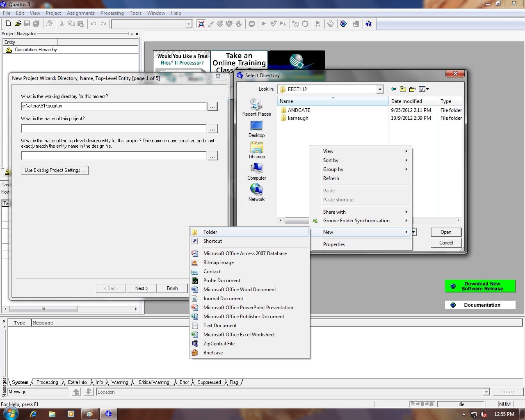
Task: Open Computer in places sidebar
Action: pos(257,171)
